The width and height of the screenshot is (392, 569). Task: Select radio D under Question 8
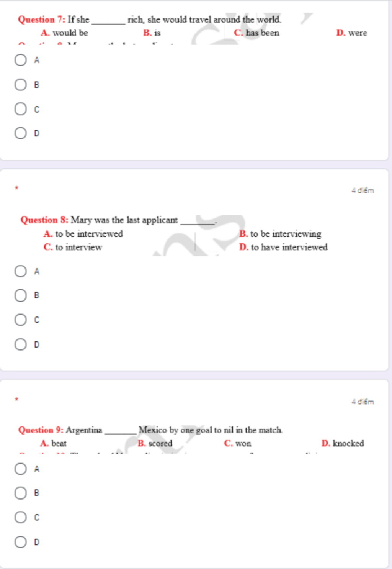pos(21,344)
